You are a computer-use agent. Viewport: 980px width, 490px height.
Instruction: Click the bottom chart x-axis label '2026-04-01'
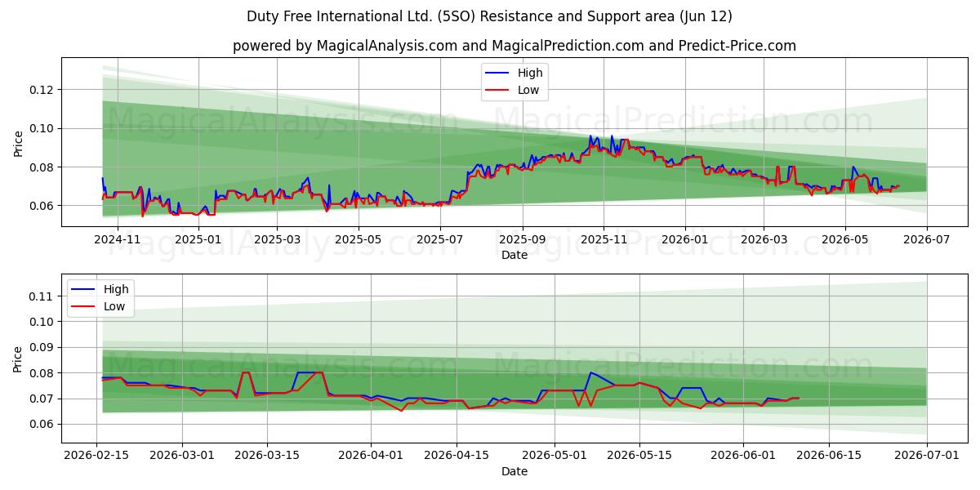[371, 456]
